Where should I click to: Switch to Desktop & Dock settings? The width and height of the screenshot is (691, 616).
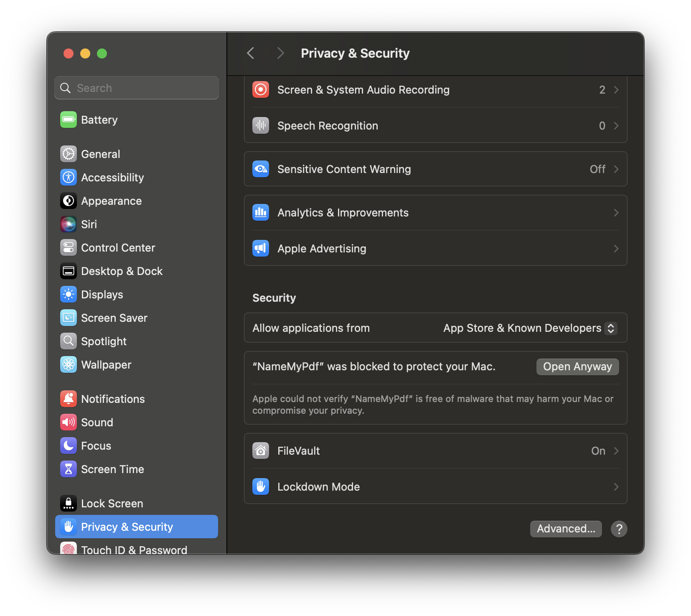pyautogui.click(x=122, y=271)
